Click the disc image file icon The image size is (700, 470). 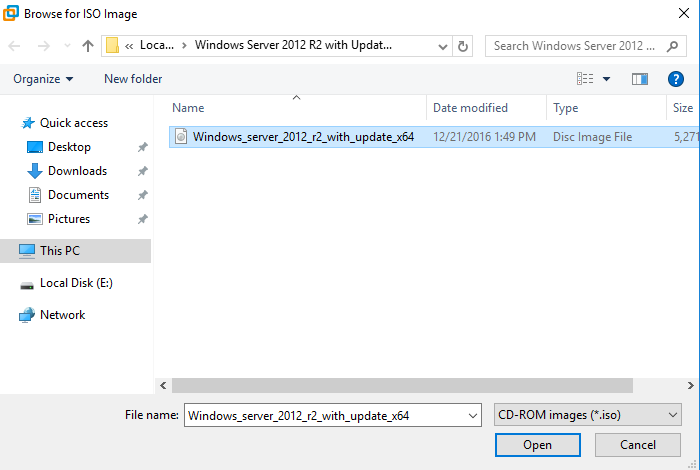(181, 137)
